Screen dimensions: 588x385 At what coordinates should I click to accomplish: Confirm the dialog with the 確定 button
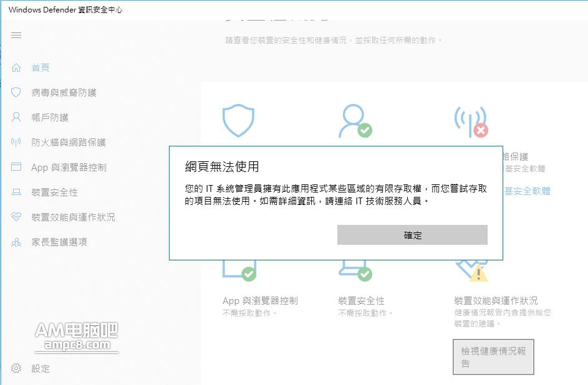click(x=413, y=235)
